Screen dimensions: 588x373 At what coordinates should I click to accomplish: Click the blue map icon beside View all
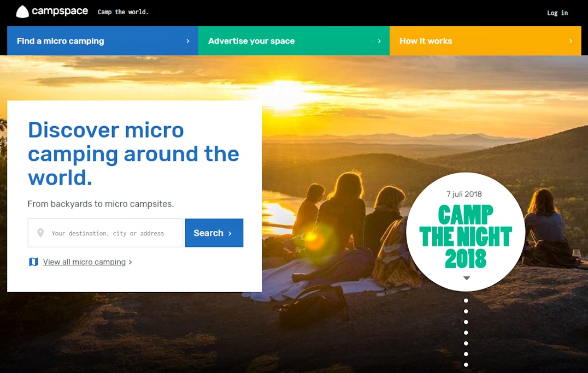click(33, 262)
